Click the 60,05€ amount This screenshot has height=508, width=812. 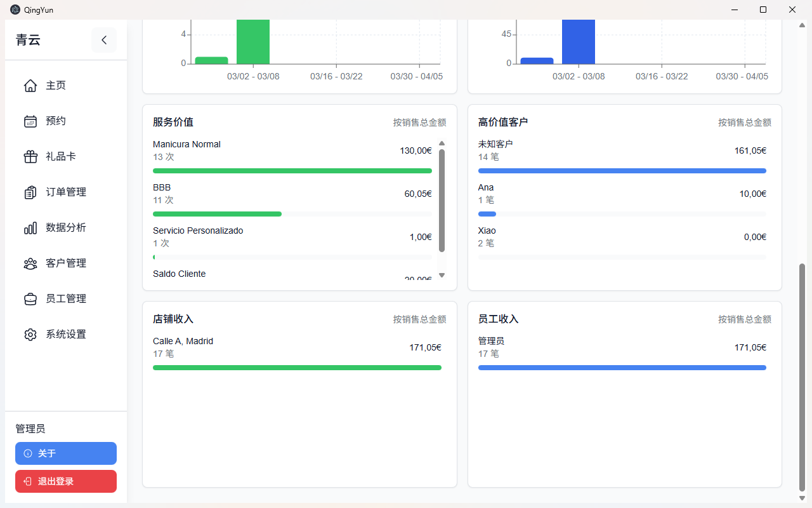(x=418, y=194)
